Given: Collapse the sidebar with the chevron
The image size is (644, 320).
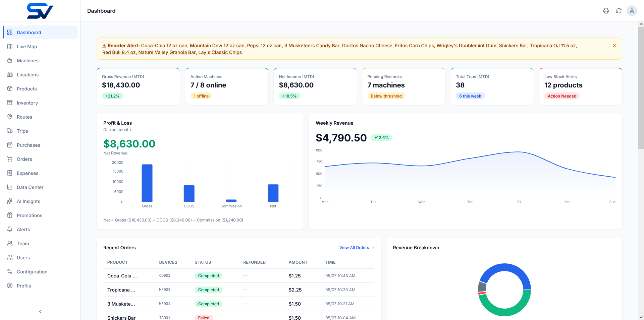Looking at the screenshot, I should (40, 312).
